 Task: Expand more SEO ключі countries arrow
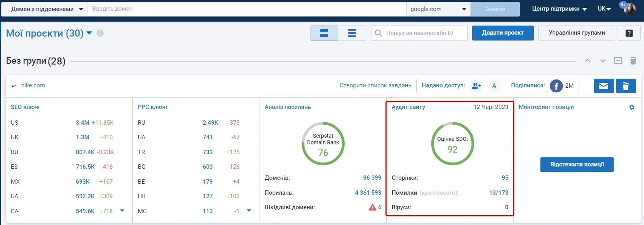(x=122, y=210)
